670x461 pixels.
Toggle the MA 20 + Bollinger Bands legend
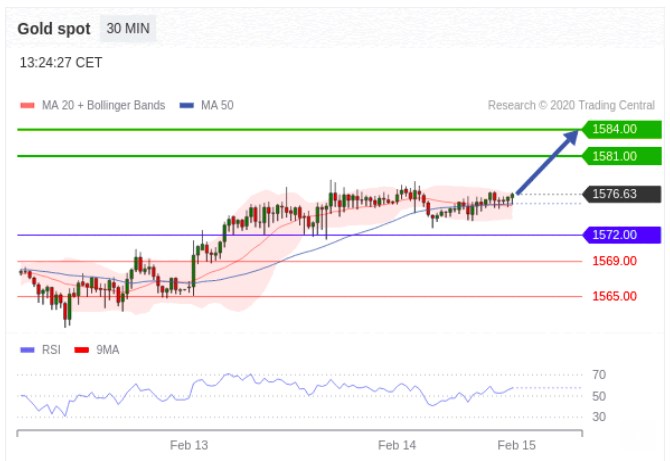point(93,105)
